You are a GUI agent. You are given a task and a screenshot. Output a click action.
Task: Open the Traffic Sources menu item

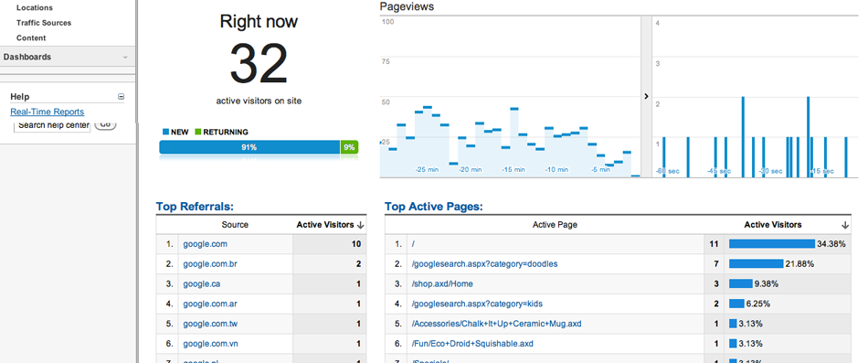tap(44, 23)
